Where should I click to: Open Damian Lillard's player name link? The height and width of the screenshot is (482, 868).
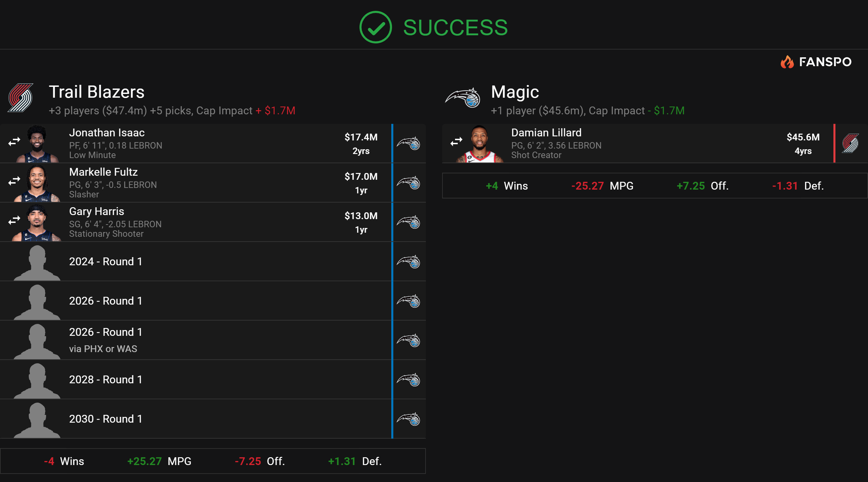point(546,133)
